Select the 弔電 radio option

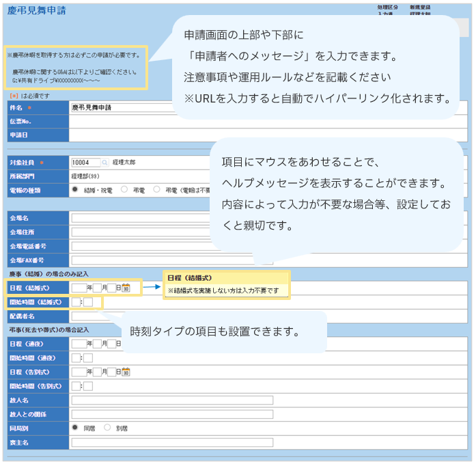tap(124, 189)
